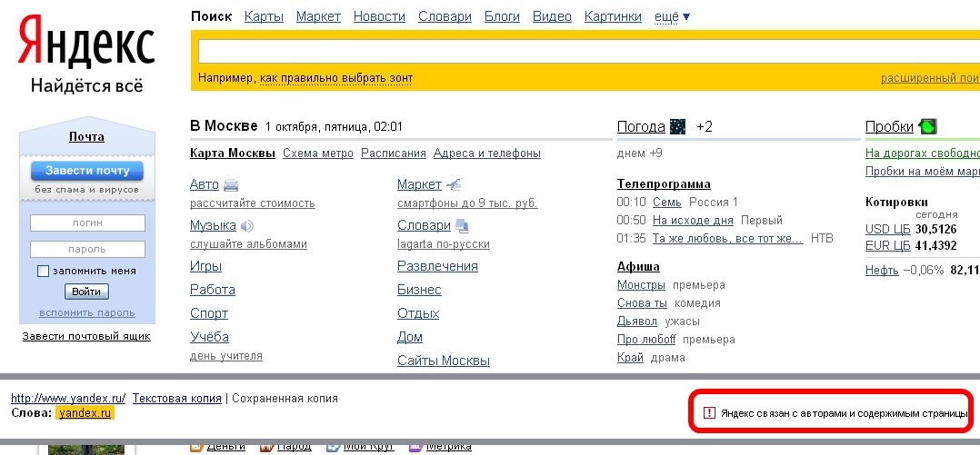Viewport: 980px width, 455px height.
Task: Open the Карты tab
Action: pyautogui.click(x=264, y=17)
